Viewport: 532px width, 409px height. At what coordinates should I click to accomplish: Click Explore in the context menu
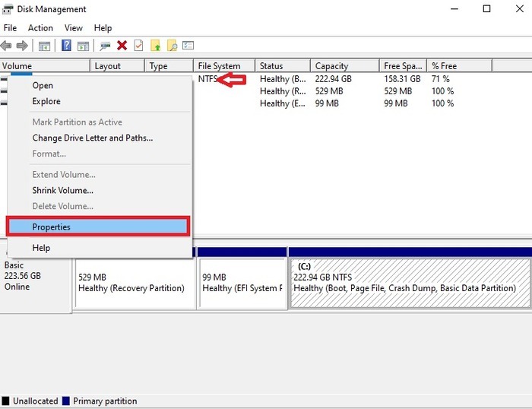[46, 101]
